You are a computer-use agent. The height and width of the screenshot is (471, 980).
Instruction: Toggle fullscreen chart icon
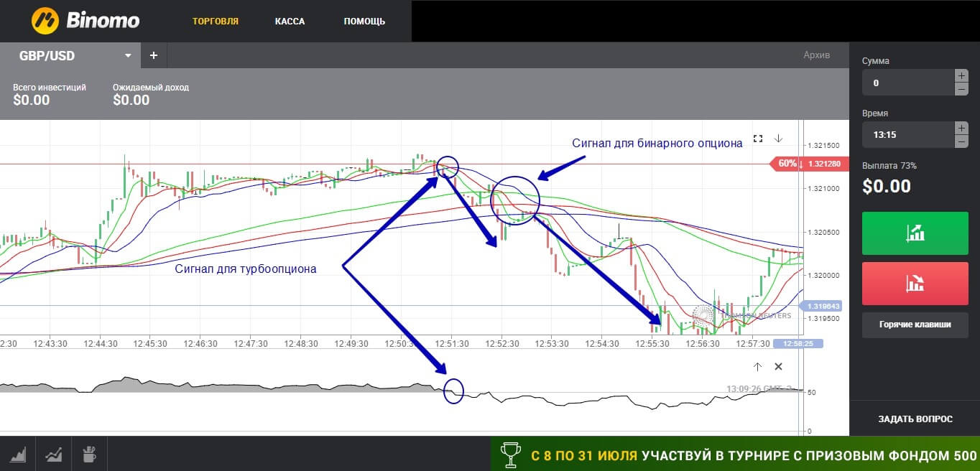[x=757, y=139]
